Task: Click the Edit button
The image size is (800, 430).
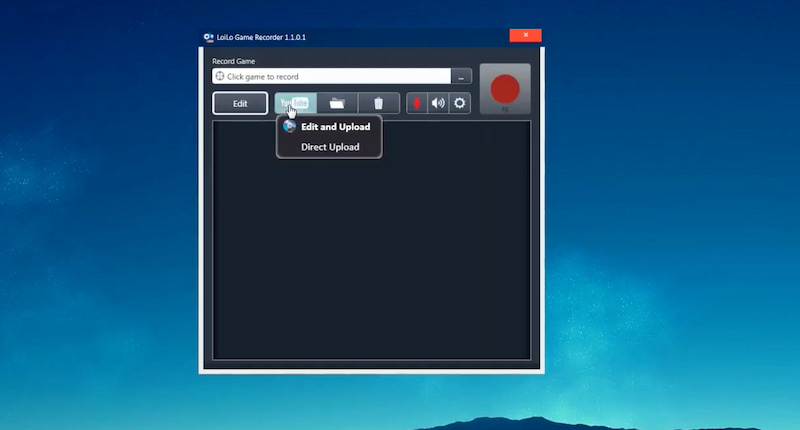Action: pos(240,103)
